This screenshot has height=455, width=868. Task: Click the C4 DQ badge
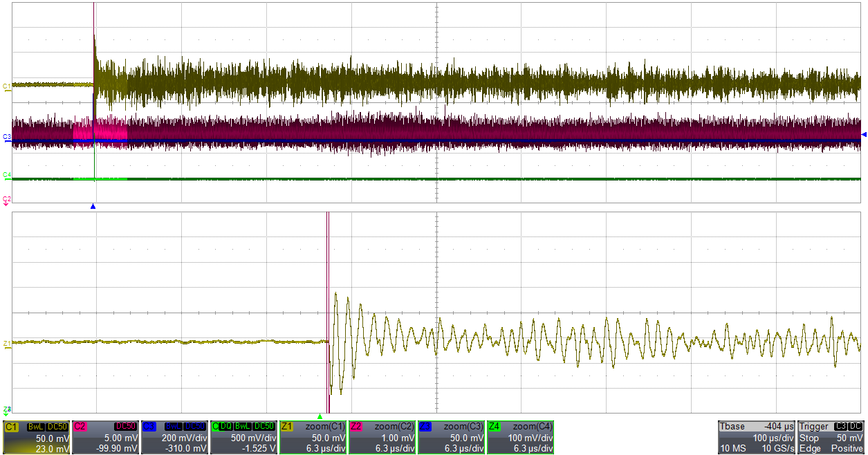tap(225, 427)
